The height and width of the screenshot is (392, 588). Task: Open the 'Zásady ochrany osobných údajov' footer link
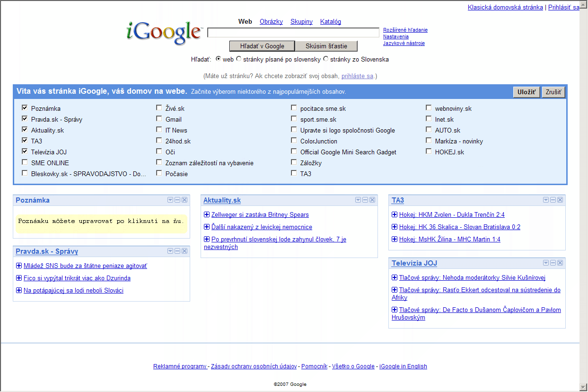[254, 366]
